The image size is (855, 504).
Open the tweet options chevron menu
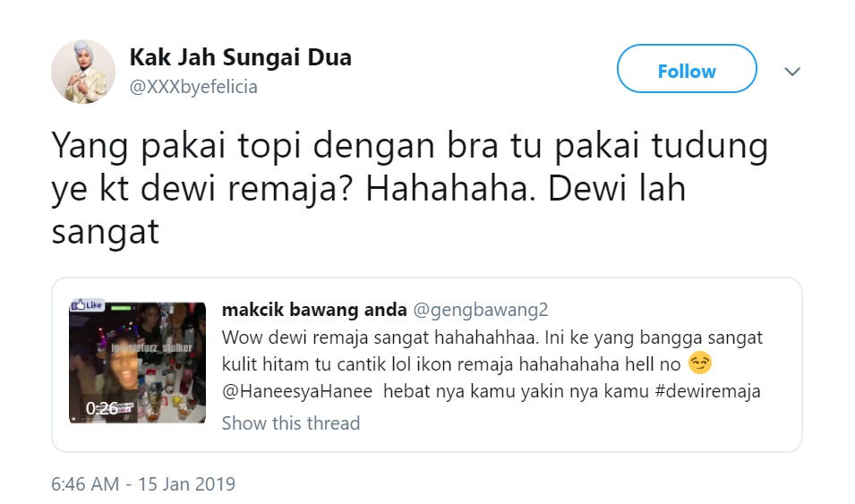(791, 72)
